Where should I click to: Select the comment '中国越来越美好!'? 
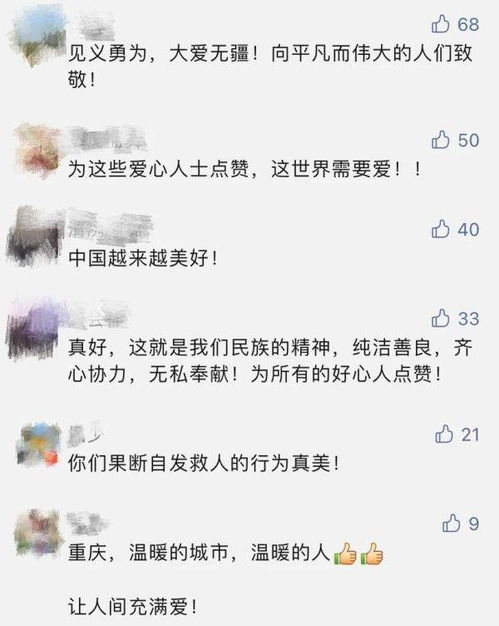(x=143, y=259)
